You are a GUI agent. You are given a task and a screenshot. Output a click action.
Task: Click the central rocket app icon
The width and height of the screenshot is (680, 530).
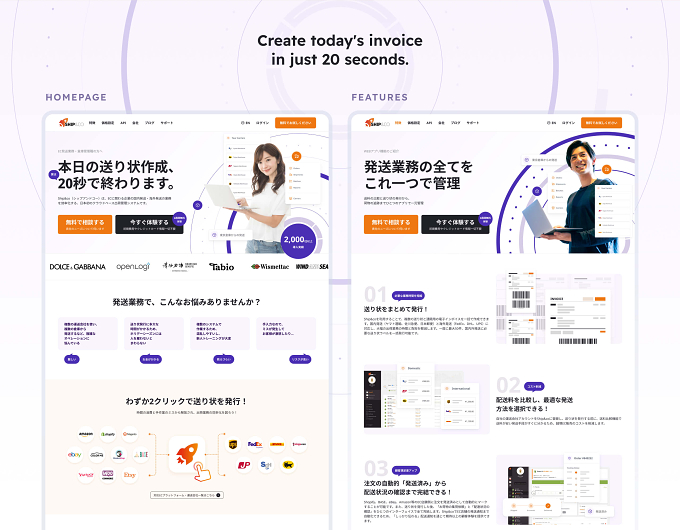tap(187, 454)
